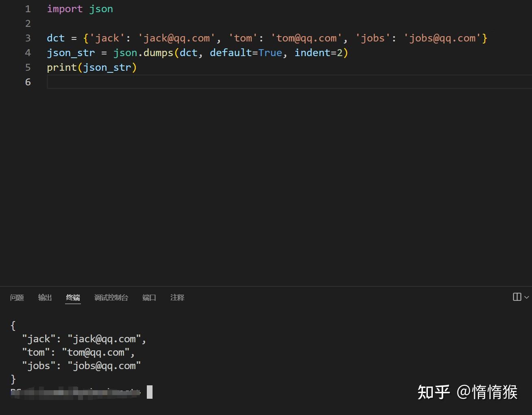Viewport: 532px width, 415px height.
Task: Click the "jack" key in terminal output
Action: (x=39, y=339)
